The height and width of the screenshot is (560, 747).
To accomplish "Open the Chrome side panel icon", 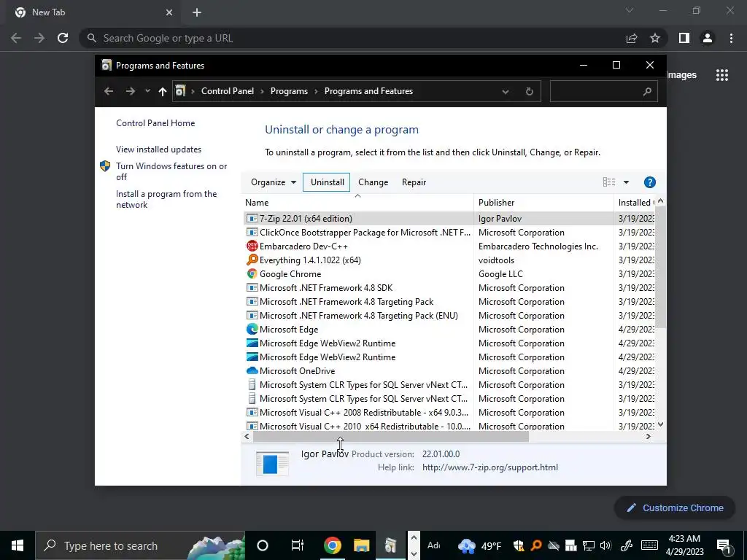I will [684, 38].
